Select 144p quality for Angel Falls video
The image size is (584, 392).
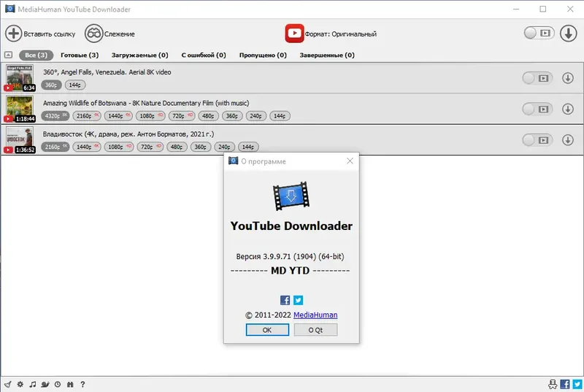(75, 85)
